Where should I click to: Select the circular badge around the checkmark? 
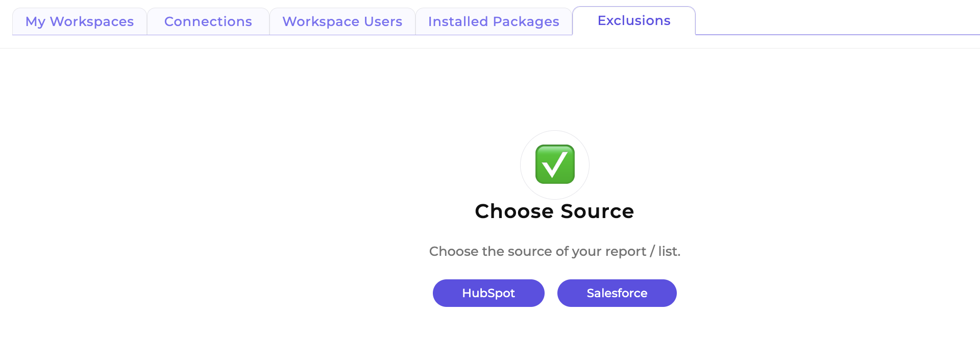pos(555,165)
